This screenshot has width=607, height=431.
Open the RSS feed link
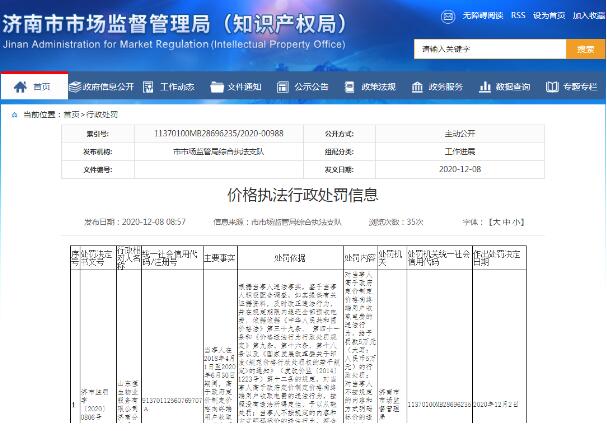click(518, 17)
